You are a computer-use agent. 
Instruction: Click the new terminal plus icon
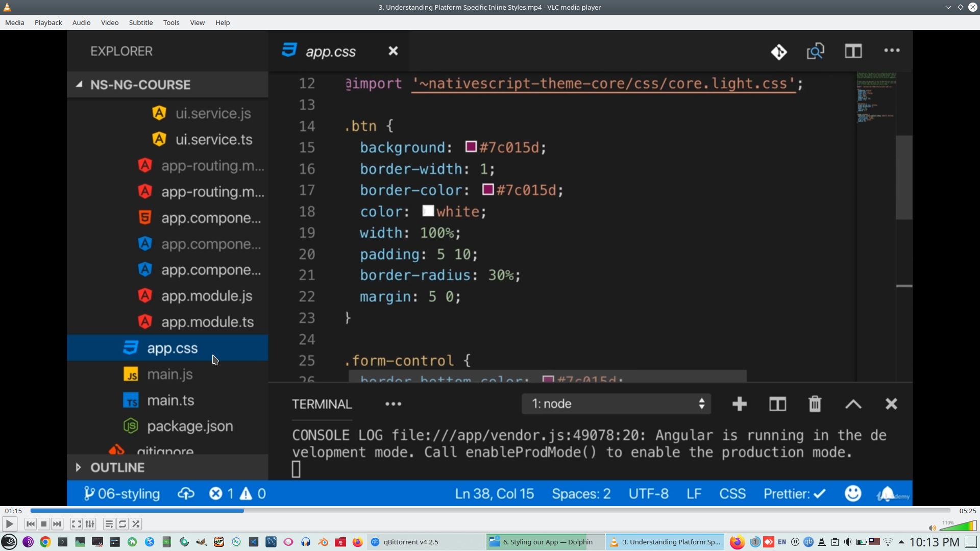(x=739, y=404)
